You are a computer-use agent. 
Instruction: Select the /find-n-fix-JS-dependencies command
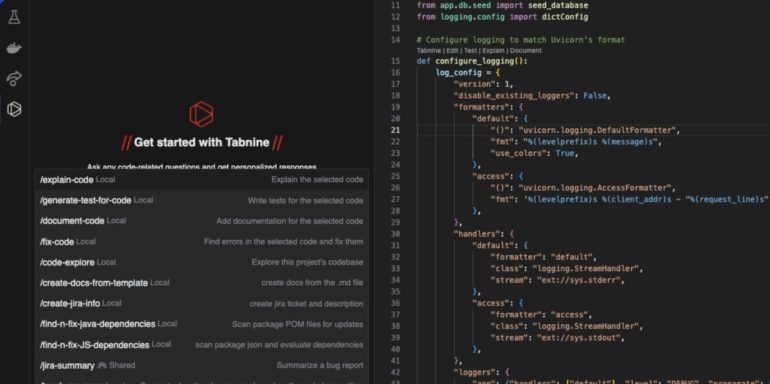click(x=202, y=345)
